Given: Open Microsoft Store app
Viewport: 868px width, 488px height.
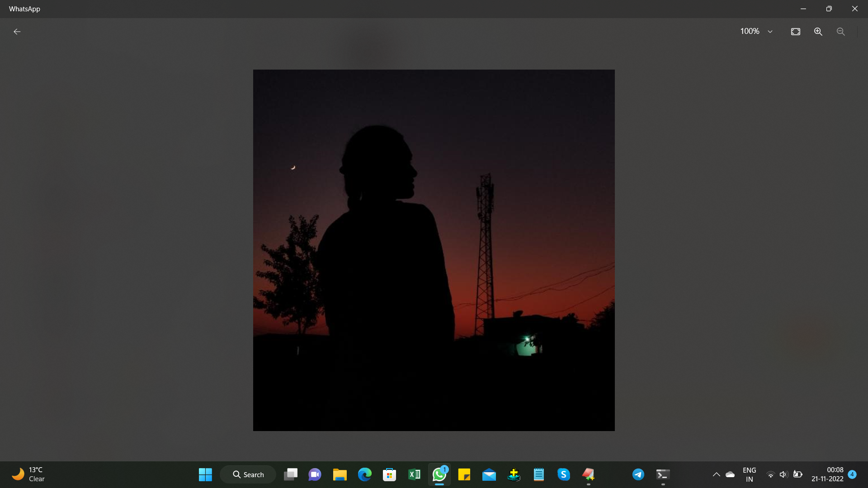Looking at the screenshot, I should tap(390, 474).
